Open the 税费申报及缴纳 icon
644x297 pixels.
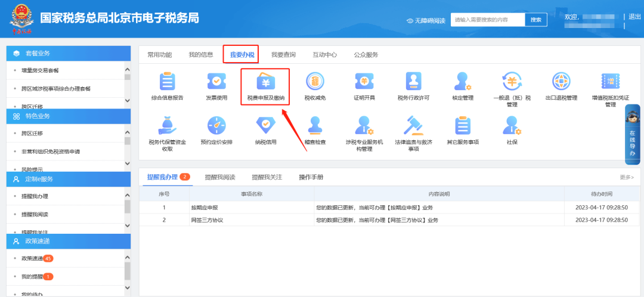coord(266,81)
